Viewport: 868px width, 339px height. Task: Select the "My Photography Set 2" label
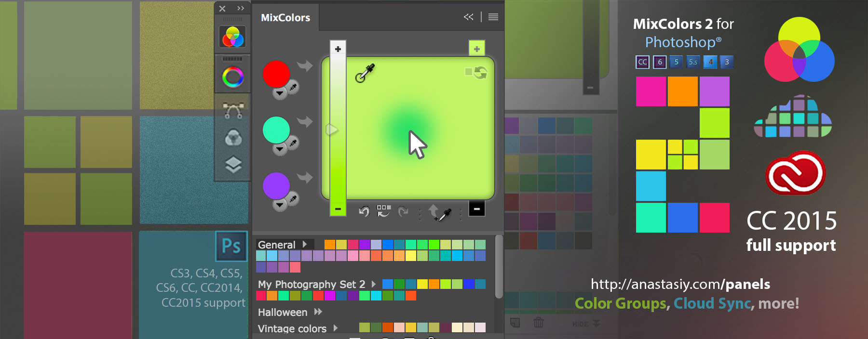click(312, 284)
